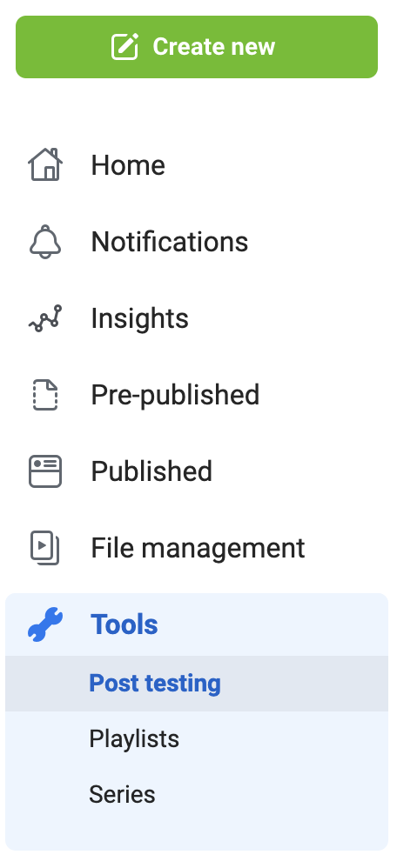Click the dashed document Pre-published icon

coord(45,395)
